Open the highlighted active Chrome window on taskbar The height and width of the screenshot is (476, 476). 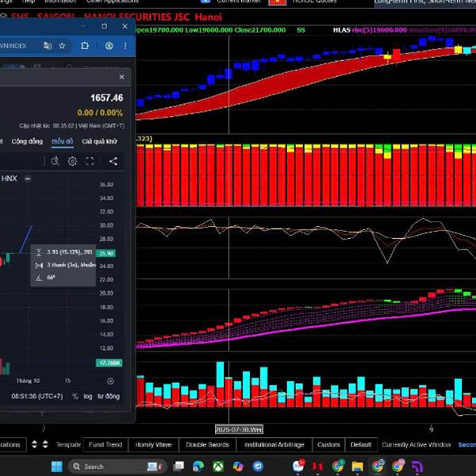pos(378,466)
